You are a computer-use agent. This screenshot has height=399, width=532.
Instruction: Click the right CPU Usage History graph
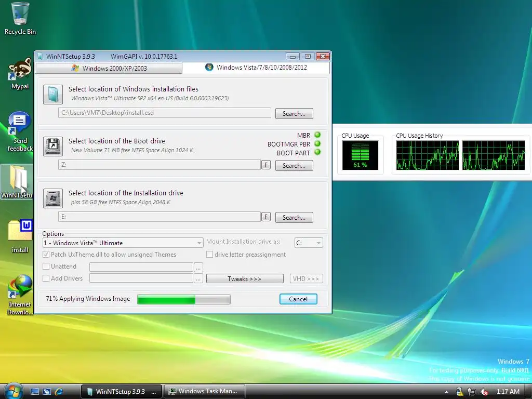(x=494, y=155)
